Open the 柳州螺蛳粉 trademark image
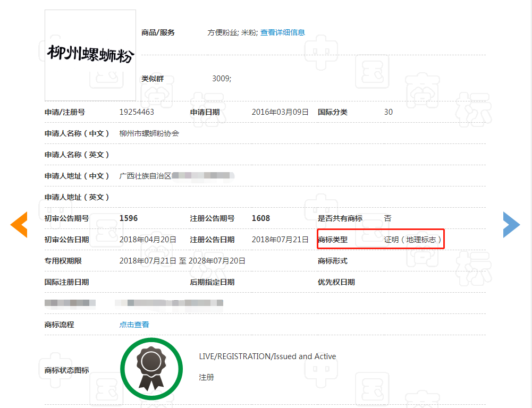The width and height of the screenshot is (532, 408). point(90,55)
